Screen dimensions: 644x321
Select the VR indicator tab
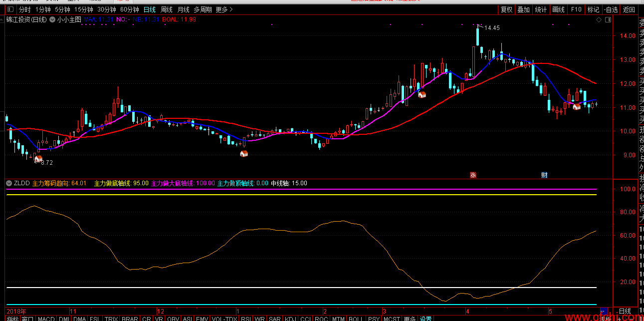(x=159, y=319)
